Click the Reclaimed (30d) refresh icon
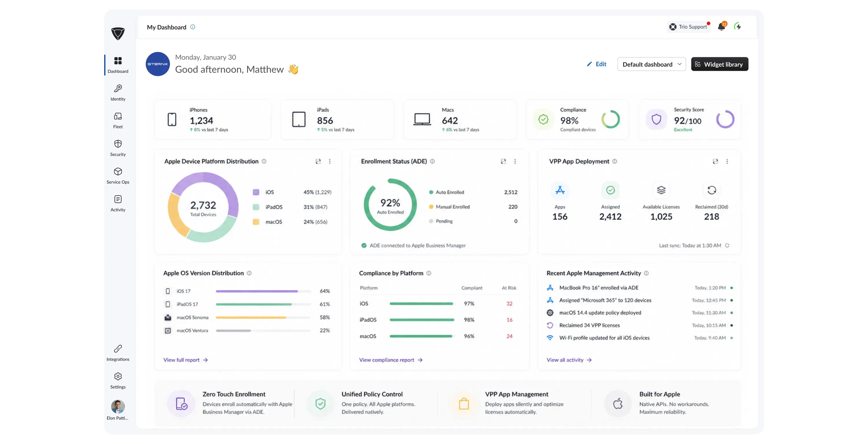This screenshot has width=868, height=444. click(712, 190)
